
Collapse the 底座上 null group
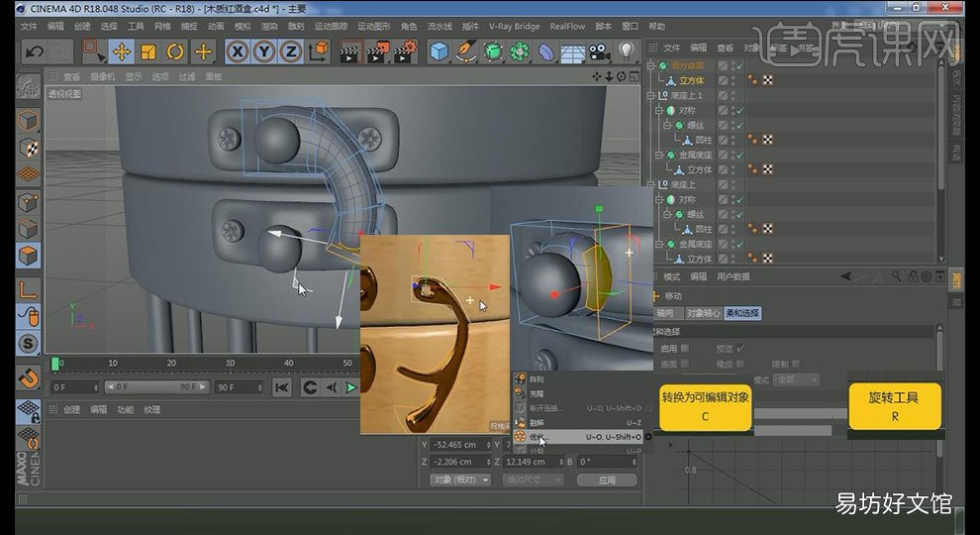pos(650,184)
